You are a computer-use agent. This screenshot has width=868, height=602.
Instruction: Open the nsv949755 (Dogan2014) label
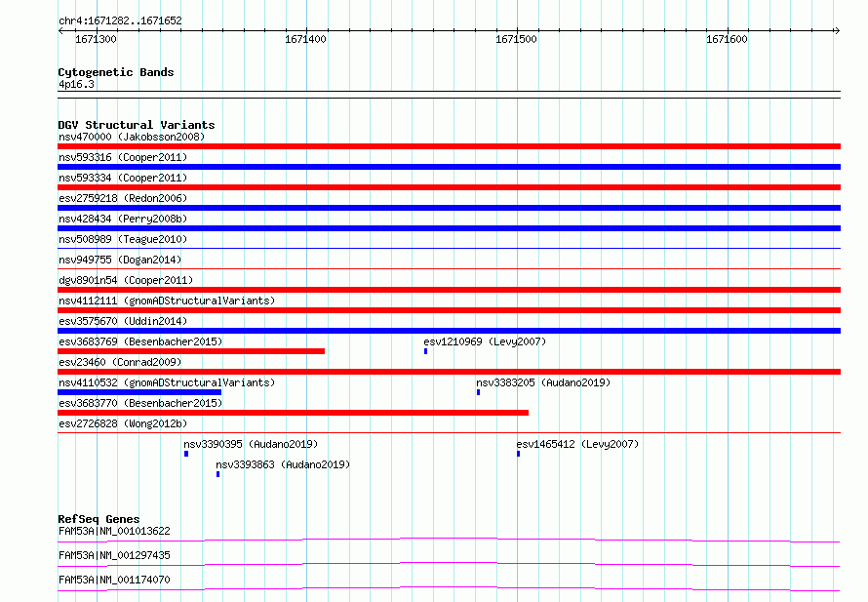click(120, 260)
